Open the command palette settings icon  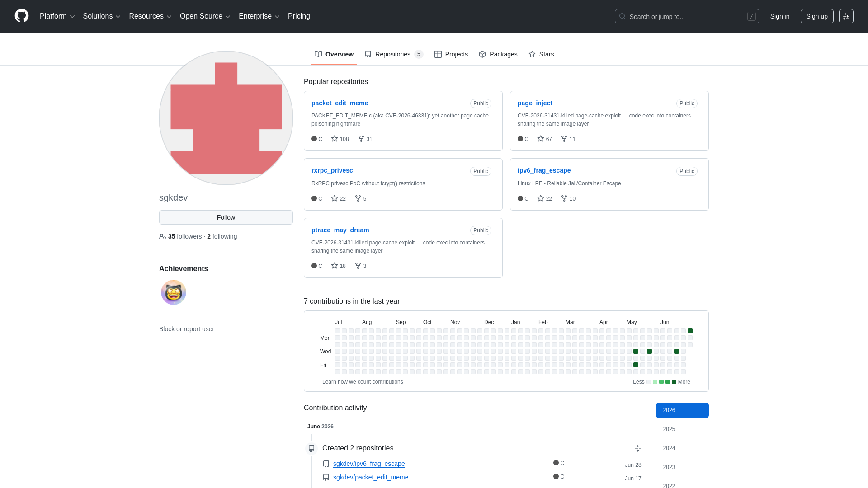[x=846, y=16]
